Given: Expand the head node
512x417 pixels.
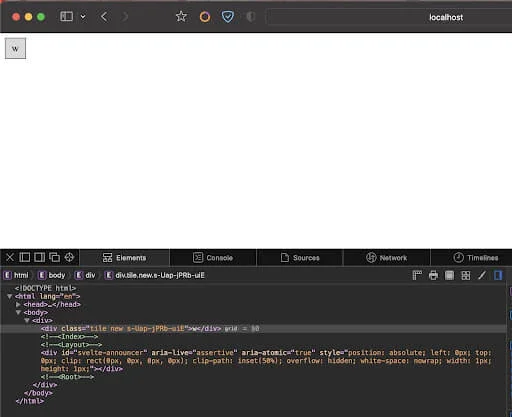Looking at the screenshot, I should tap(18, 304).
